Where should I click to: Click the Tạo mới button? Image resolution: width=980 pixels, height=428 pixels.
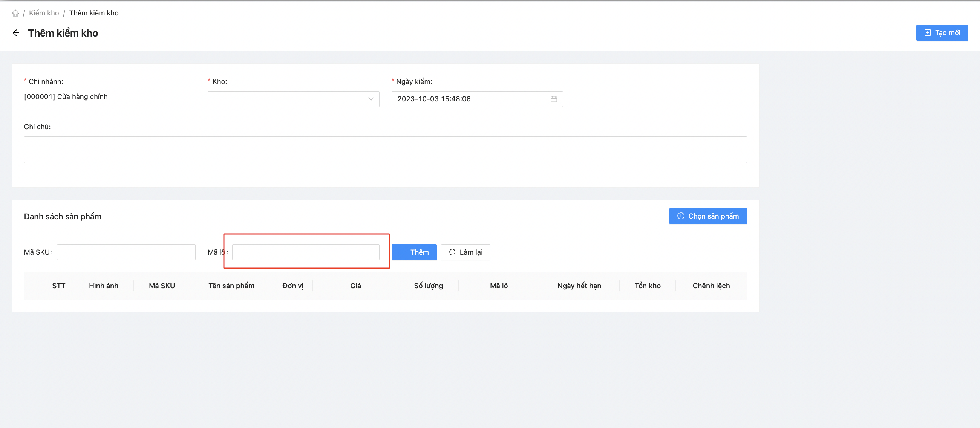(942, 33)
